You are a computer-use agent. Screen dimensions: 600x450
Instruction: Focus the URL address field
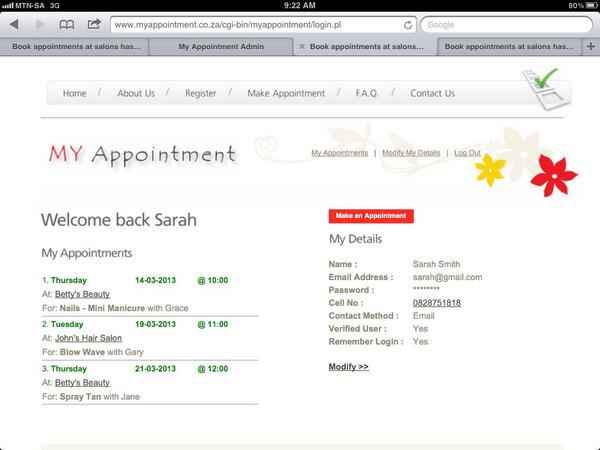pyautogui.click(x=263, y=25)
